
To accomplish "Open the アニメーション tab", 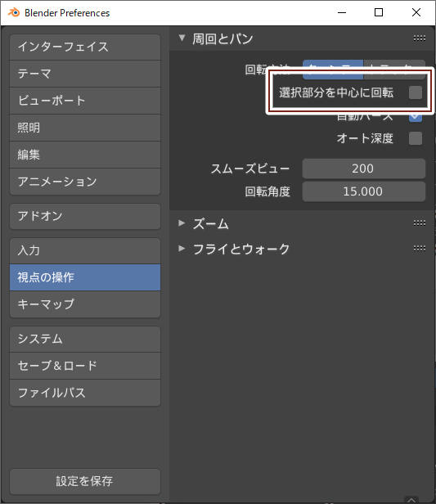I will pos(85,182).
